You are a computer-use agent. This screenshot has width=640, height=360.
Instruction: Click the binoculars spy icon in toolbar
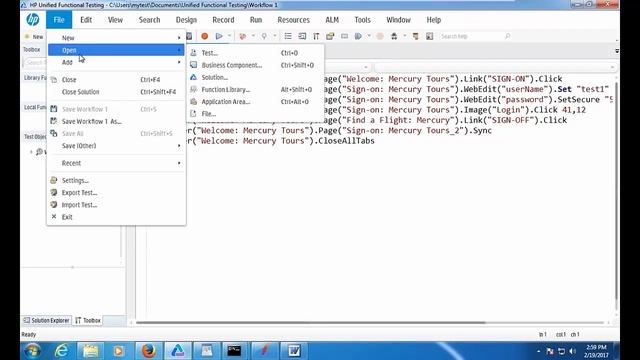(x=394, y=36)
